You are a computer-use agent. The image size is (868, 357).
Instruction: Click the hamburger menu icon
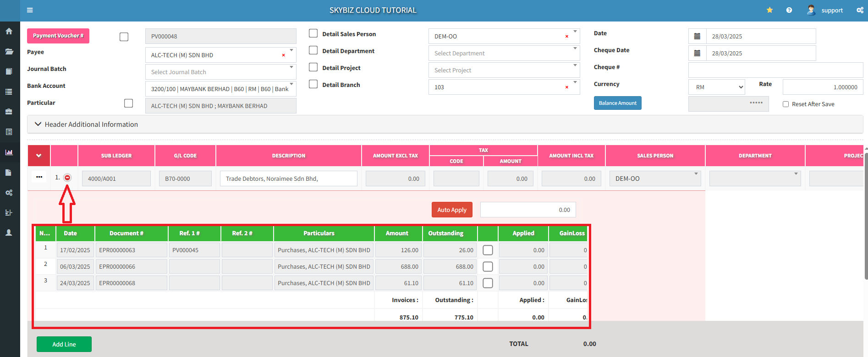(x=30, y=10)
